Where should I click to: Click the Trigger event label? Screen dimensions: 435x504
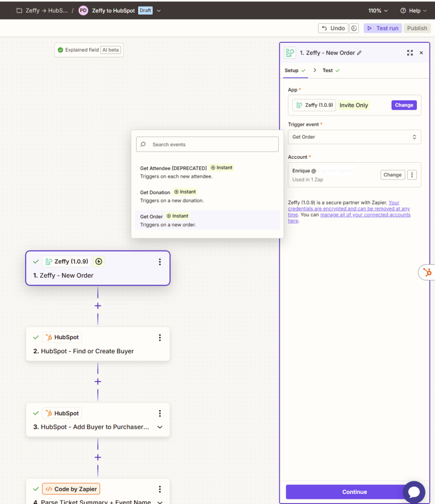point(303,124)
